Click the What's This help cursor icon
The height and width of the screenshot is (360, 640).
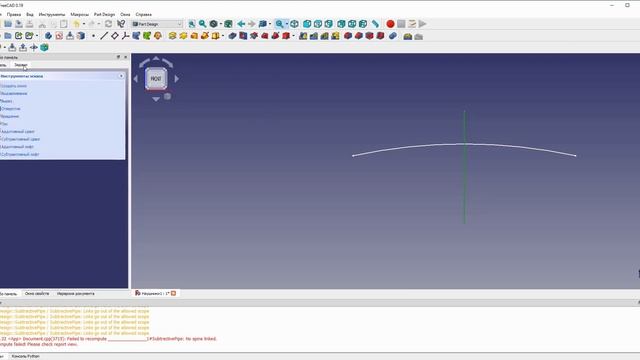pos(121,24)
